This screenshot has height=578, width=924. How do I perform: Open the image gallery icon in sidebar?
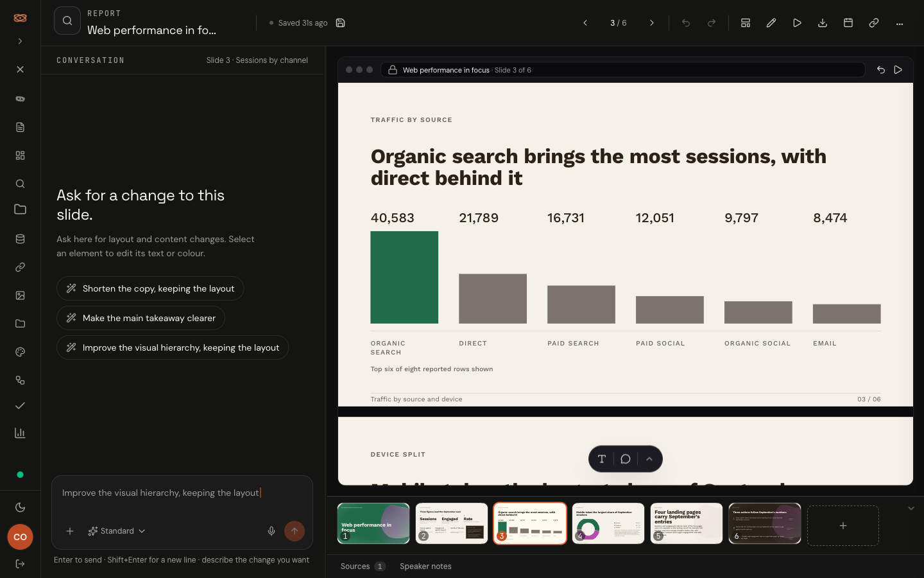click(x=20, y=295)
